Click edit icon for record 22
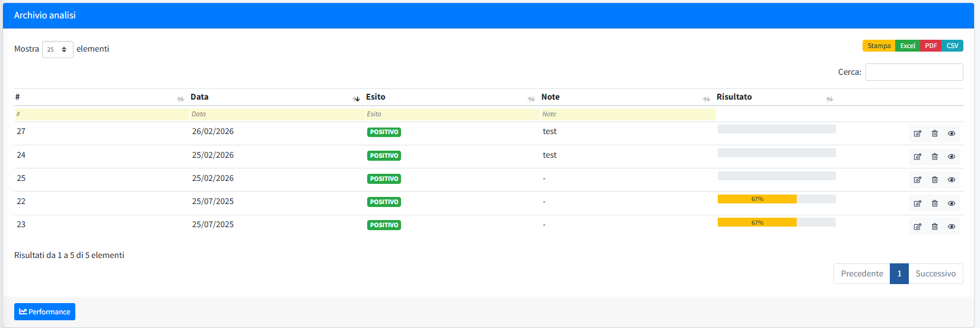This screenshot has width=980, height=328. [x=917, y=203]
